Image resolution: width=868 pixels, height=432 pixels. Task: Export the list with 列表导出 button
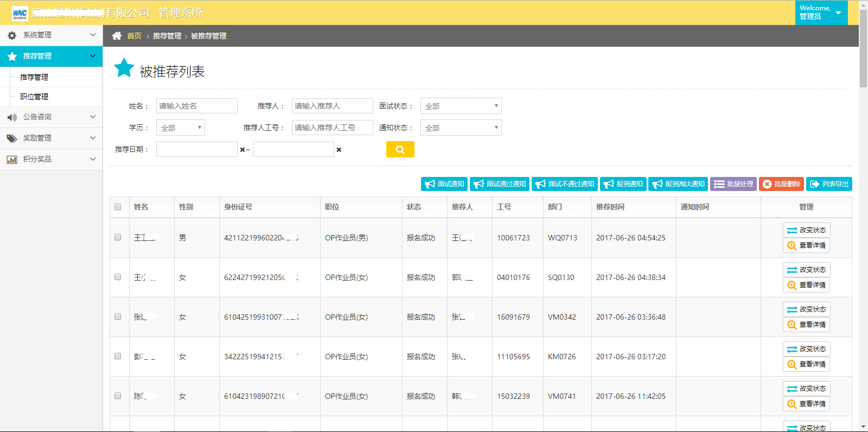click(x=829, y=184)
